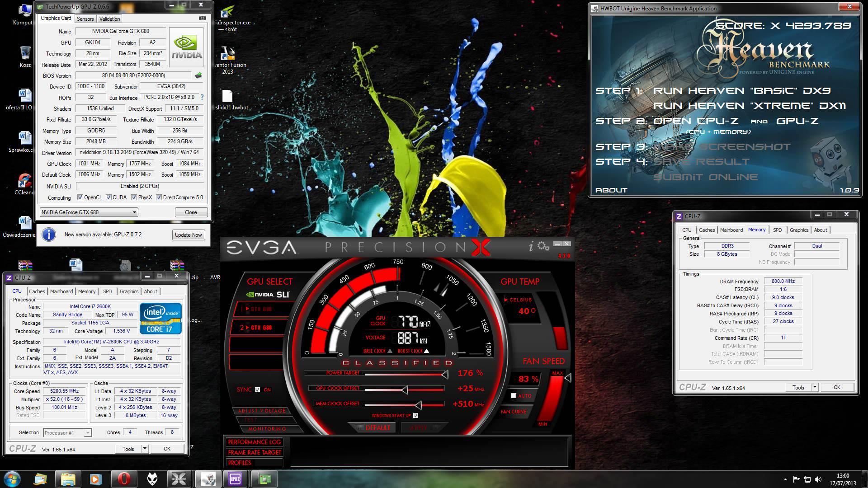Screen dimensions: 868x488
Task: Open the foobar2000 alien-face taskbar icon
Action: 152,479
